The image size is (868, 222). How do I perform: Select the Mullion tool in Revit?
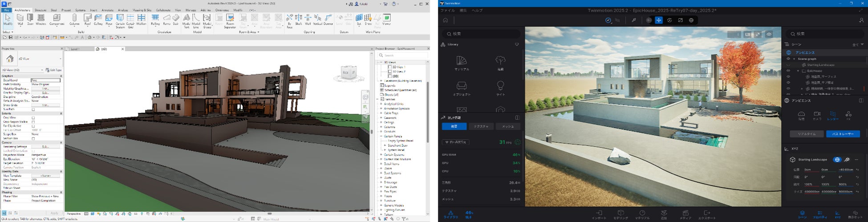[141, 20]
